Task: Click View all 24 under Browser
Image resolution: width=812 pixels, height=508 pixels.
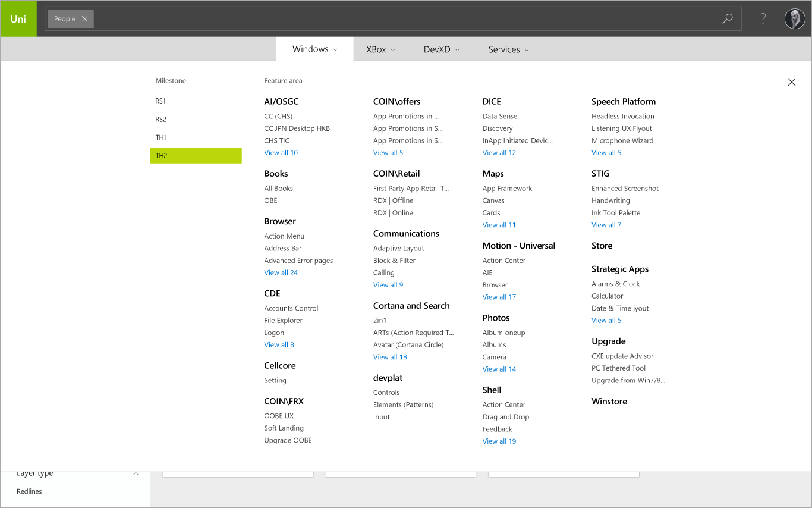Action: point(281,272)
